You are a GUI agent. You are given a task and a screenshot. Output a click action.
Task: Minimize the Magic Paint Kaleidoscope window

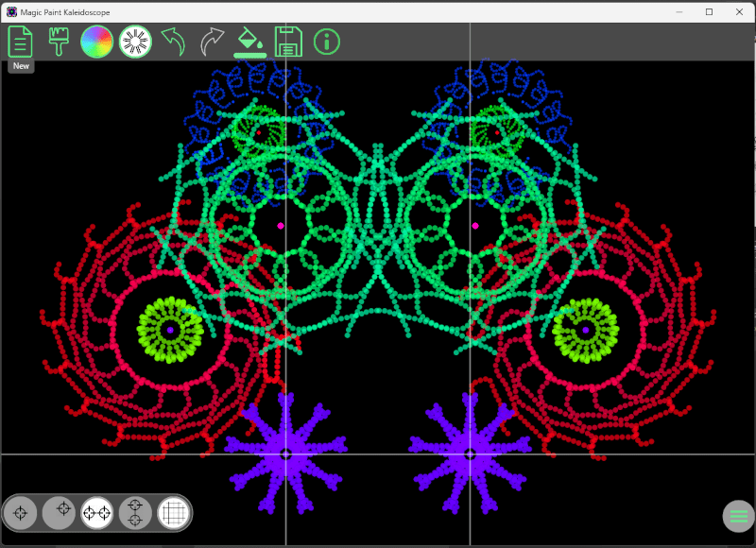click(x=679, y=12)
